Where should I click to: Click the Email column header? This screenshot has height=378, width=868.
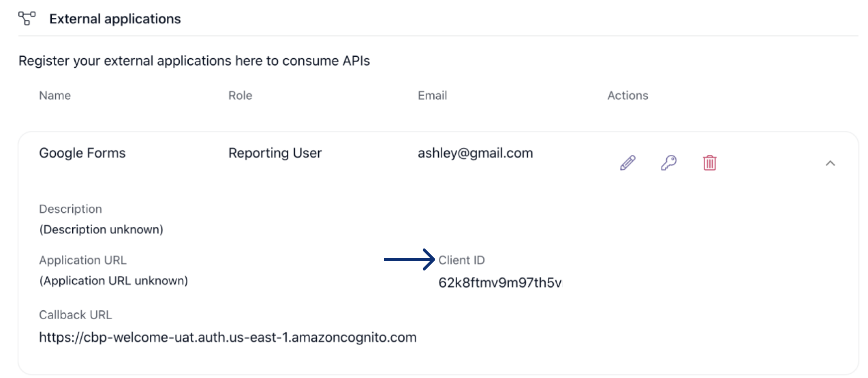[432, 96]
